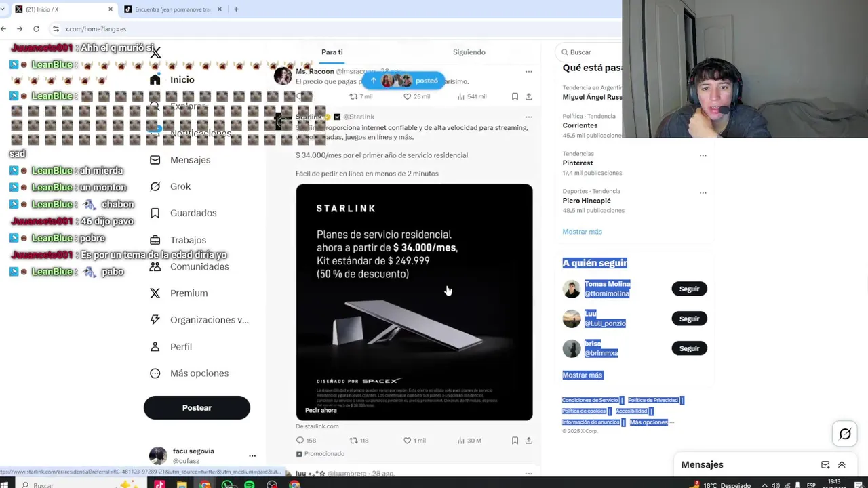Open the Miguel Ángel Russo trend
The width and height of the screenshot is (868, 488).
click(x=592, y=97)
